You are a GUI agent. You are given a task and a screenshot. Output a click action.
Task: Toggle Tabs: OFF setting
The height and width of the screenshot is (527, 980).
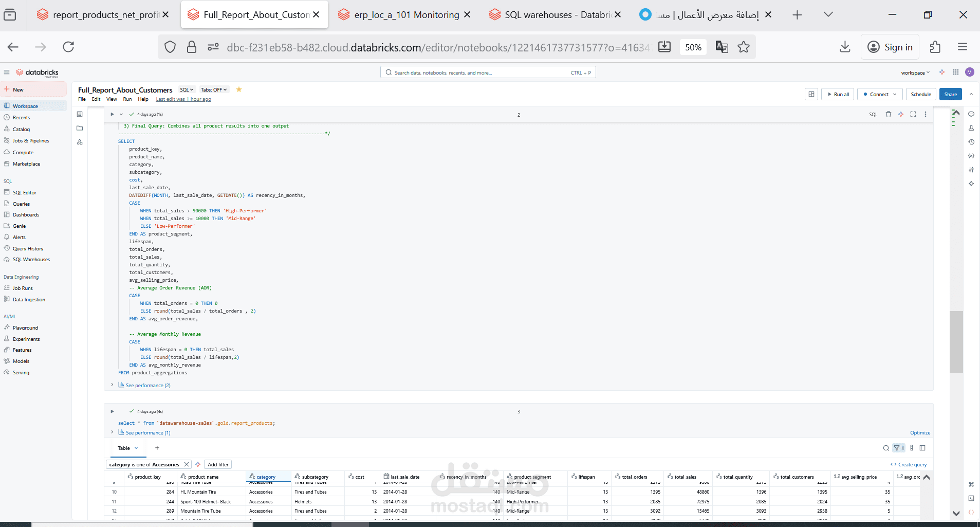click(x=214, y=89)
